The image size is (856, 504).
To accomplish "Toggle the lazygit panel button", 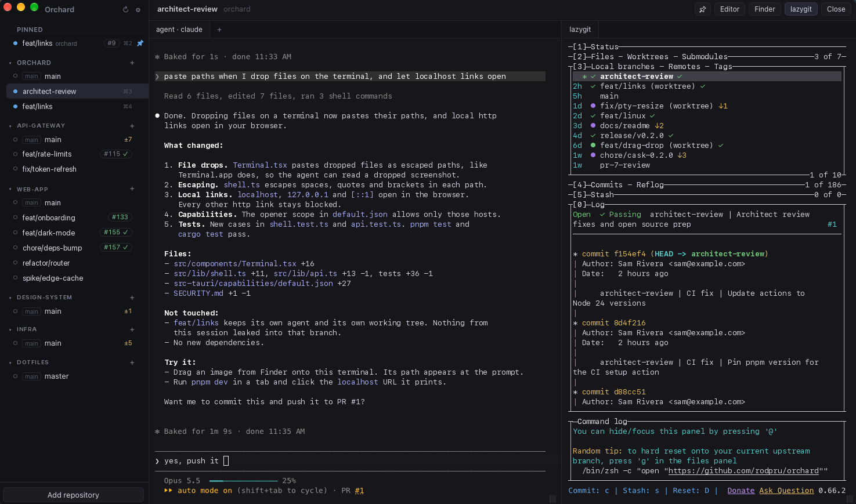I will [801, 9].
